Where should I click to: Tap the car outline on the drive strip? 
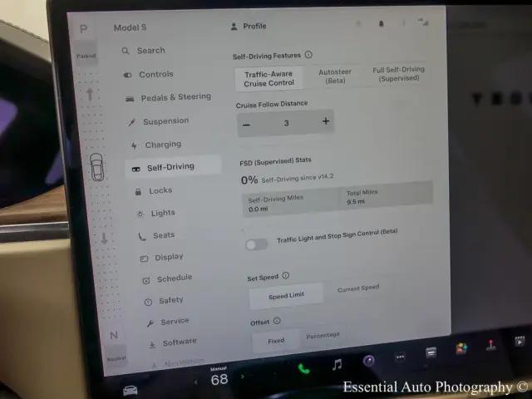pos(96,166)
